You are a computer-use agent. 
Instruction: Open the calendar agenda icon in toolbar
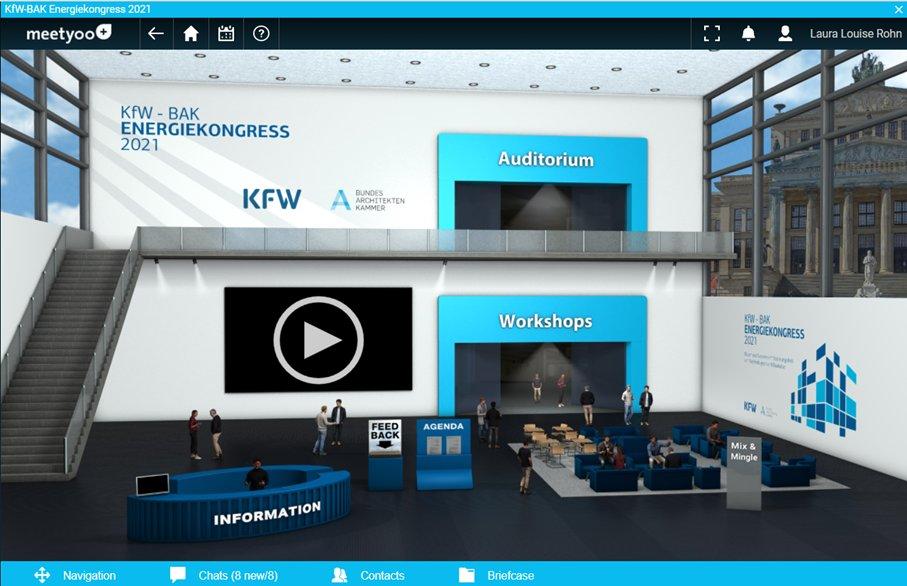coord(226,34)
